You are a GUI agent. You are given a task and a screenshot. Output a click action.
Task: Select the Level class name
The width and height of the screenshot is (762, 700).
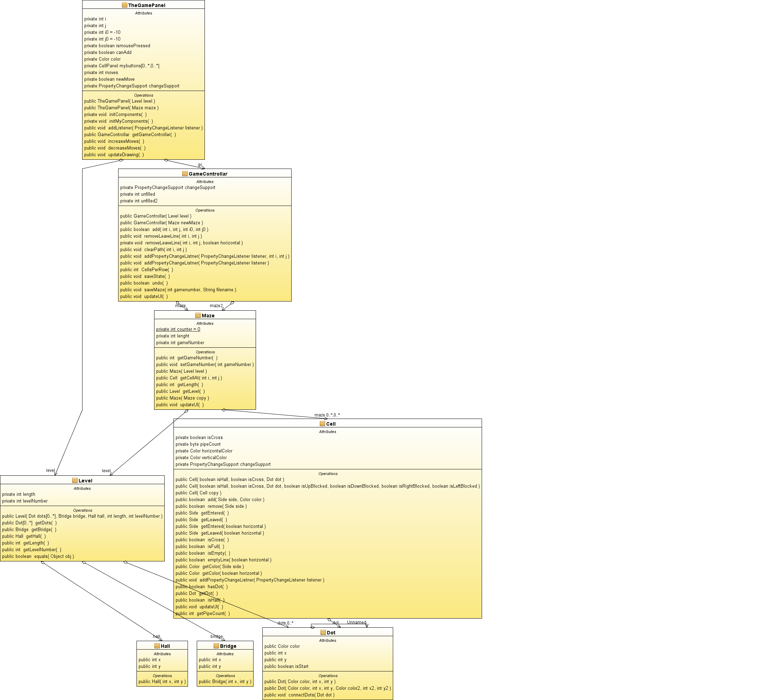[85, 481]
